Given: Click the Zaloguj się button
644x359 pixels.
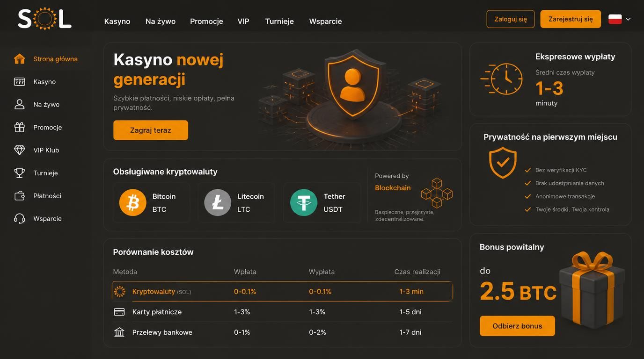Looking at the screenshot, I should (x=511, y=19).
